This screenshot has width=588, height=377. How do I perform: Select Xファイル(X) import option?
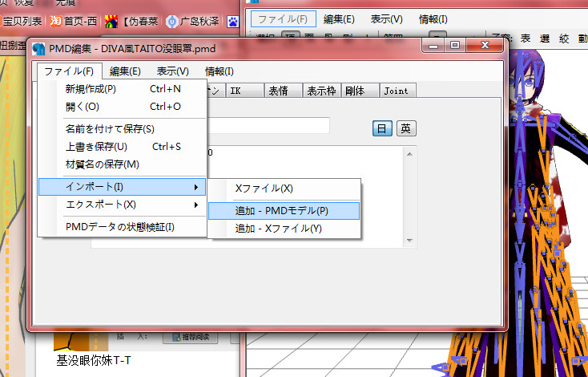[x=284, y=188]
